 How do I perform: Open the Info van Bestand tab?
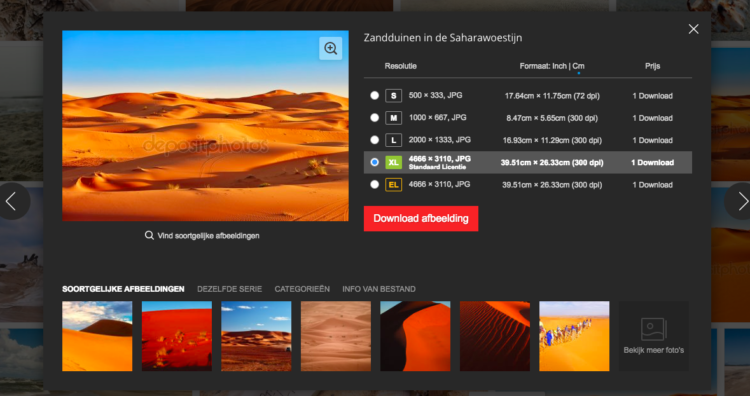(x=379, y=289)
